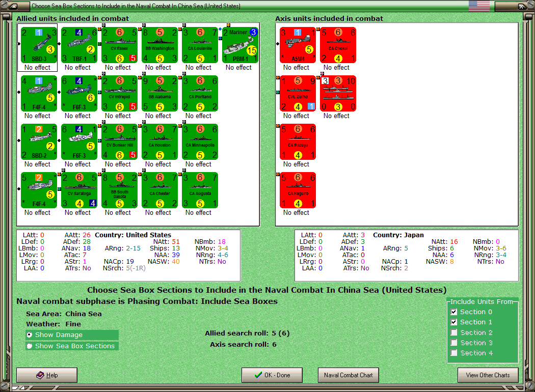Image resolution: width=535 pixels, height=392 pixels.
Task: Select the CV Saratoga carrier counter
Action: click(x=79, y=190)
